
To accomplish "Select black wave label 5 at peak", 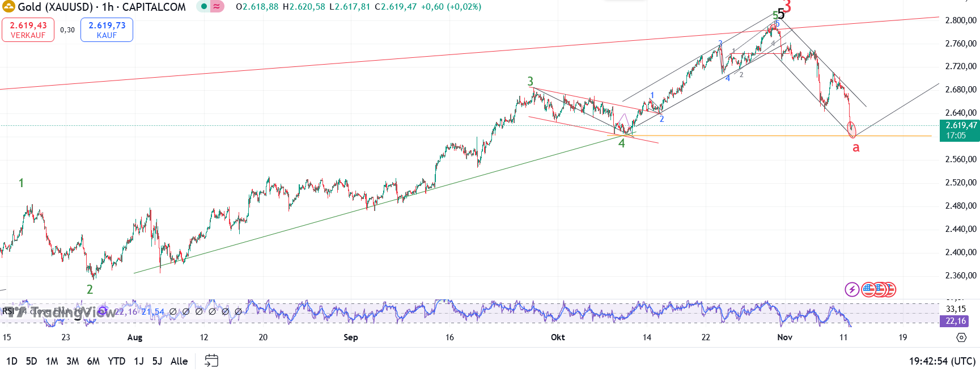I will (x=781, y=14).
